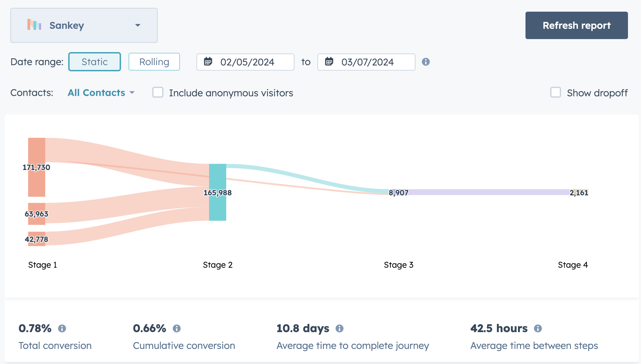Check the Include anonymous visitors checkbox

158,93
